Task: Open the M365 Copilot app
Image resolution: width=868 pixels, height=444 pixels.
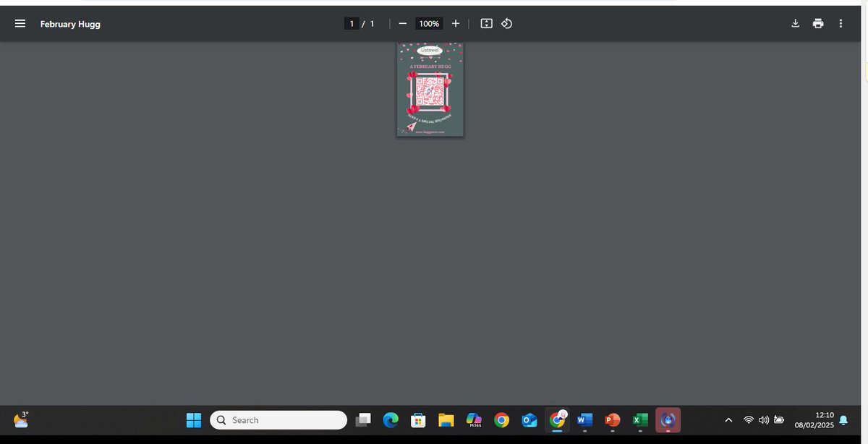Action: pos(475,420)
